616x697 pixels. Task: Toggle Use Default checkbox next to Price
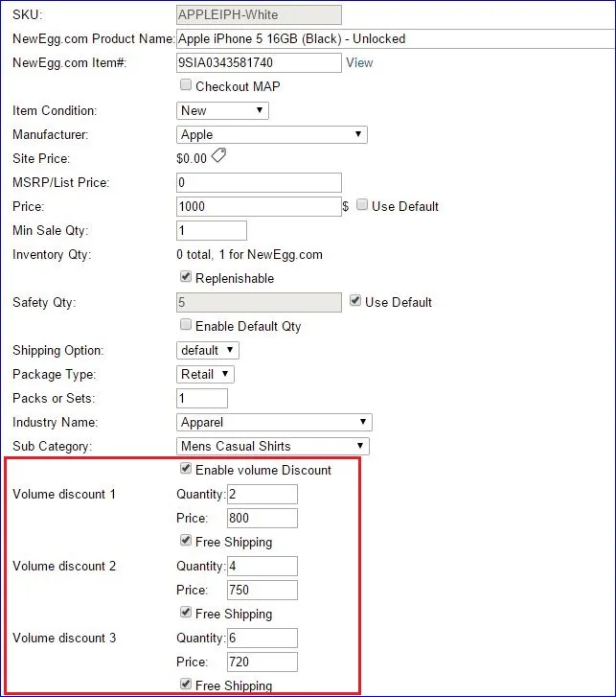tap(362, 205)
